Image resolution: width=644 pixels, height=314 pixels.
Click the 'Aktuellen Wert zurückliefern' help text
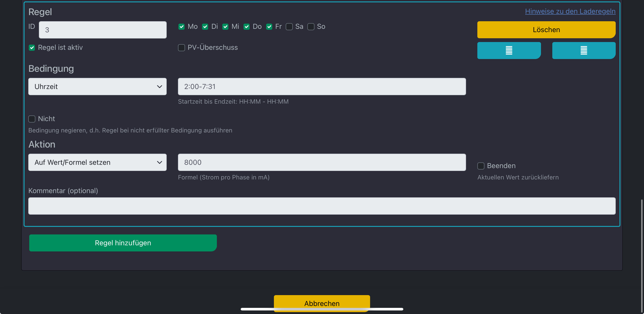click(x=518, y=177)
